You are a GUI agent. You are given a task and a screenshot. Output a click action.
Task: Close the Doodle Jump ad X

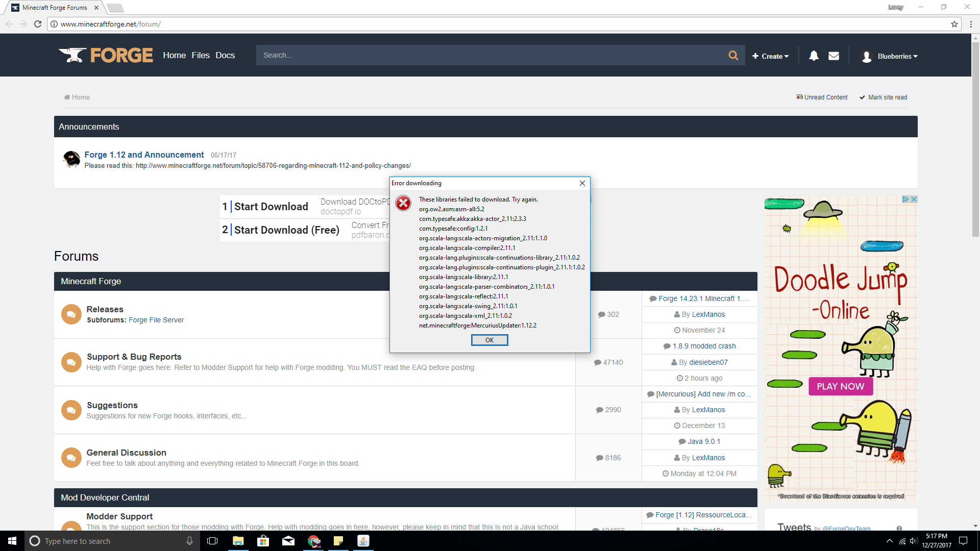coord(914,199)
